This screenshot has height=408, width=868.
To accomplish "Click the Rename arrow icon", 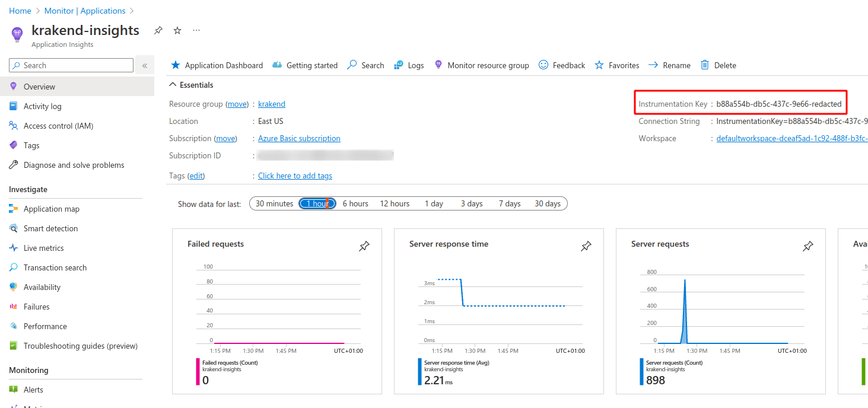I will click(653, 65).
